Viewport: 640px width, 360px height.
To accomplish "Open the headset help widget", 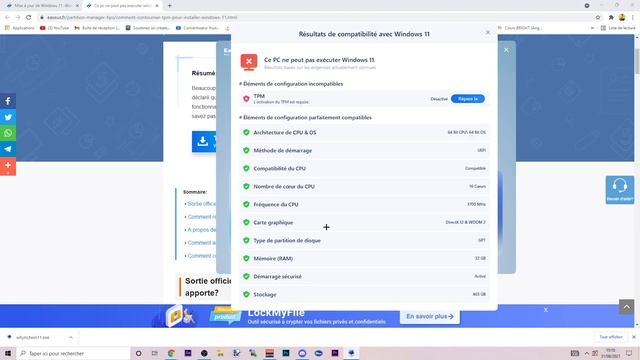I will 620,190.
